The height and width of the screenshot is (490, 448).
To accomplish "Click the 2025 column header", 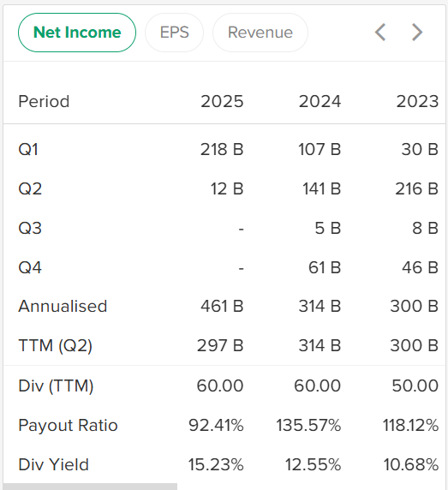I will pos(222,102).
